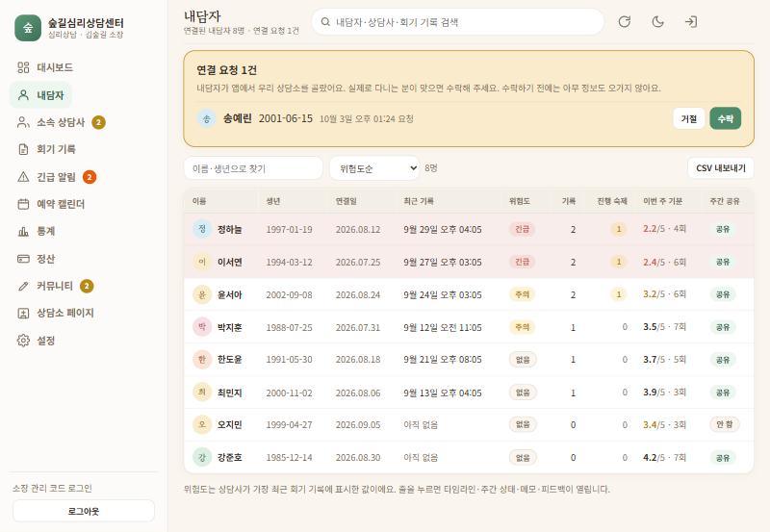Click the 송 avatar in the connection request
Screen dimensions: 770x532
206,118
